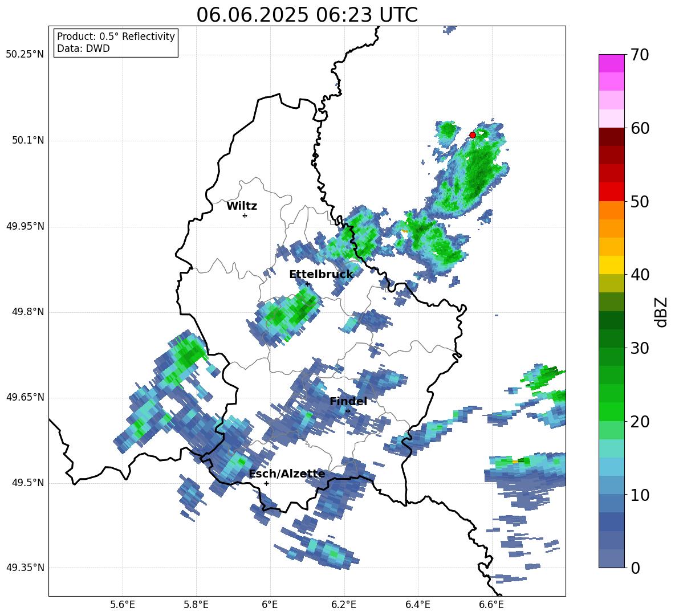Click the 6.2°E longitude label

(344, 605)
